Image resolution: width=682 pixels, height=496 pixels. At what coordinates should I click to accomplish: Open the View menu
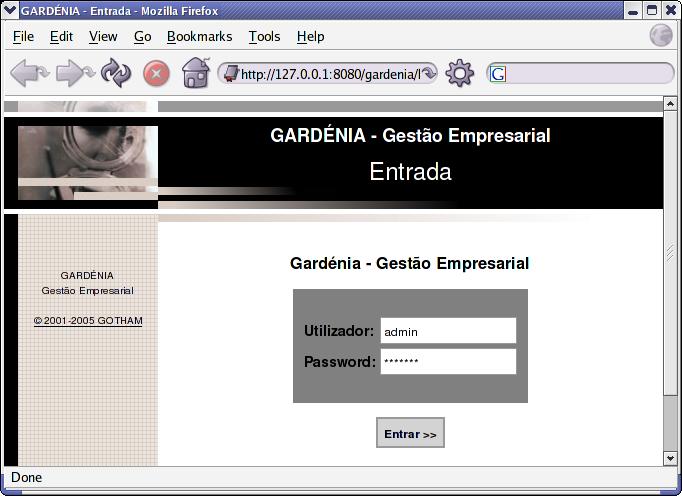[x=103, y=37]
